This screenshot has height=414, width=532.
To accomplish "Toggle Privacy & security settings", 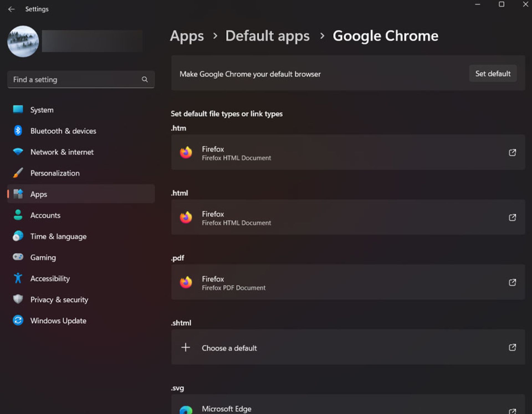I will click(59, 299).
